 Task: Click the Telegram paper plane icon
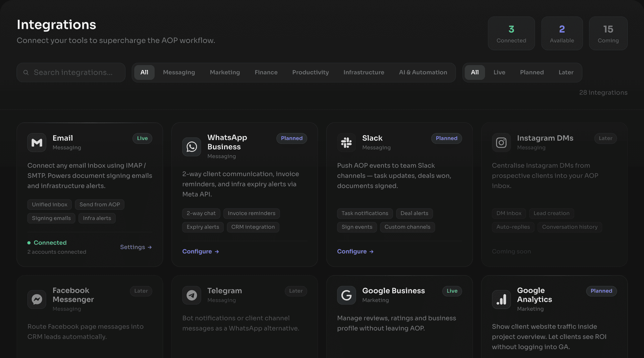pos(192,295)
